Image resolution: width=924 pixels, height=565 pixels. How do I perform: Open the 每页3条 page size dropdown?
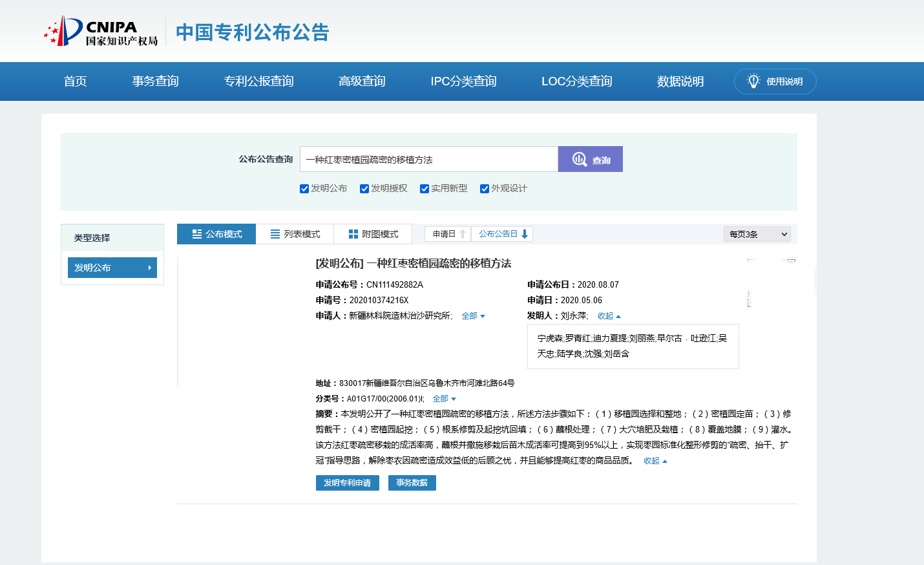click(757, 234)
